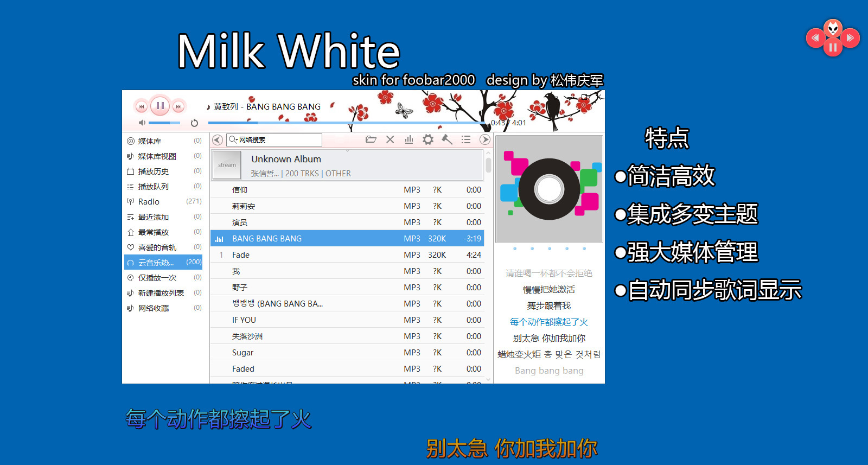Click the vinyl album art cover

pyautogui.click(x=549, y=189)
